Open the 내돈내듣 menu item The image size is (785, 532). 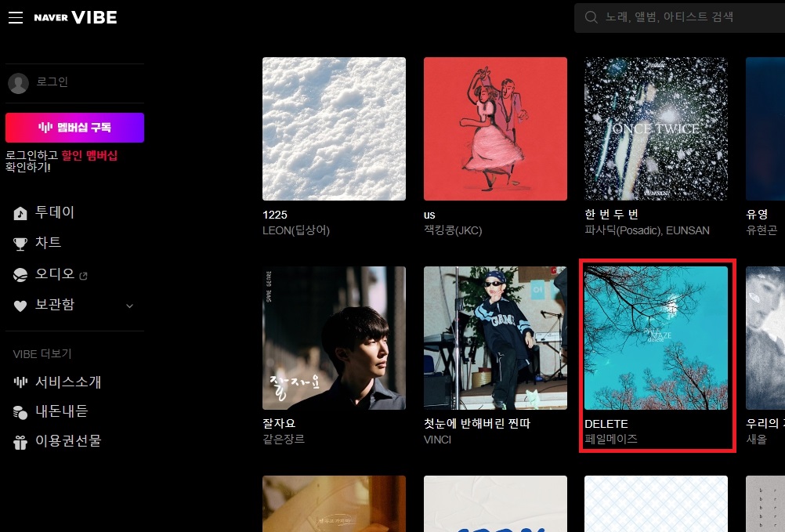click(62, 411)
